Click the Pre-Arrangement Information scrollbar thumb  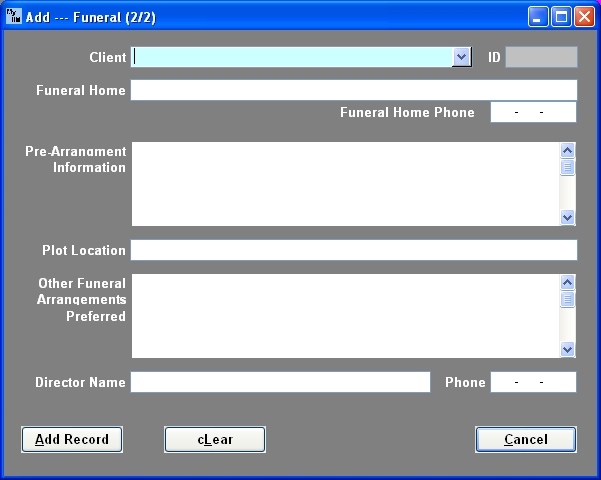click(568, 167)
